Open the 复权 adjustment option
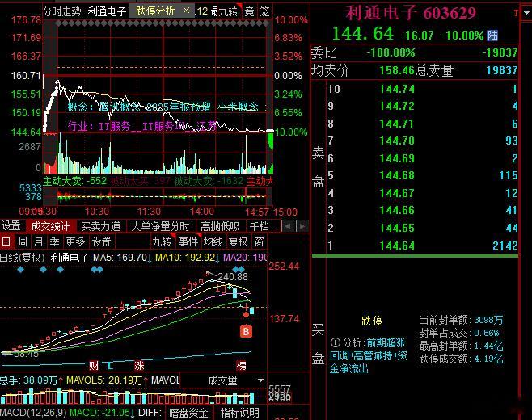 [x=238, y=241]
